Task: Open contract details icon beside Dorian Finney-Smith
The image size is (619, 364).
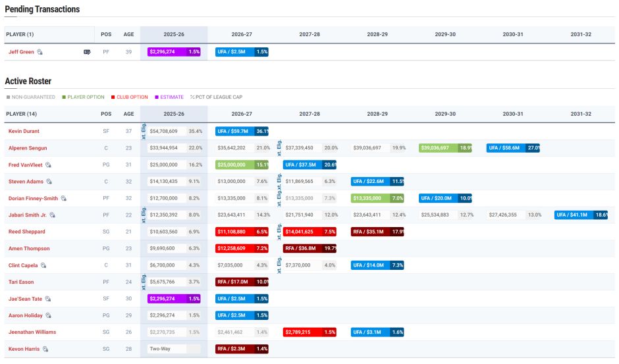Action: 64,199
